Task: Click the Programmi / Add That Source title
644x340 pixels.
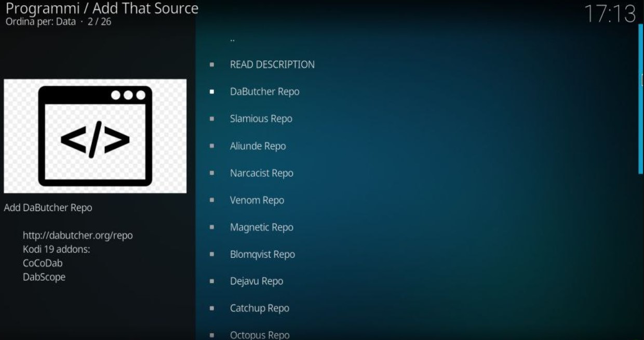Action: point(102,8)
